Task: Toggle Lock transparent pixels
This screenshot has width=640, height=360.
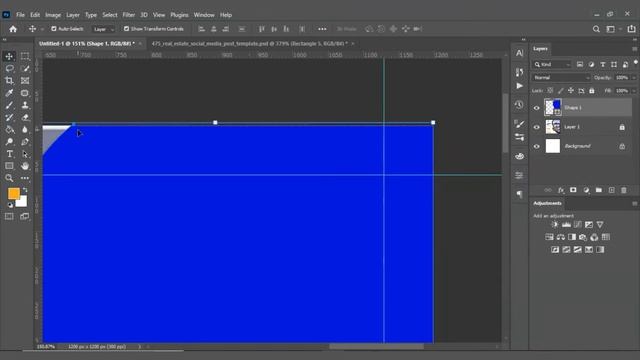Action: pyautogui.click(x=550, y=91)
